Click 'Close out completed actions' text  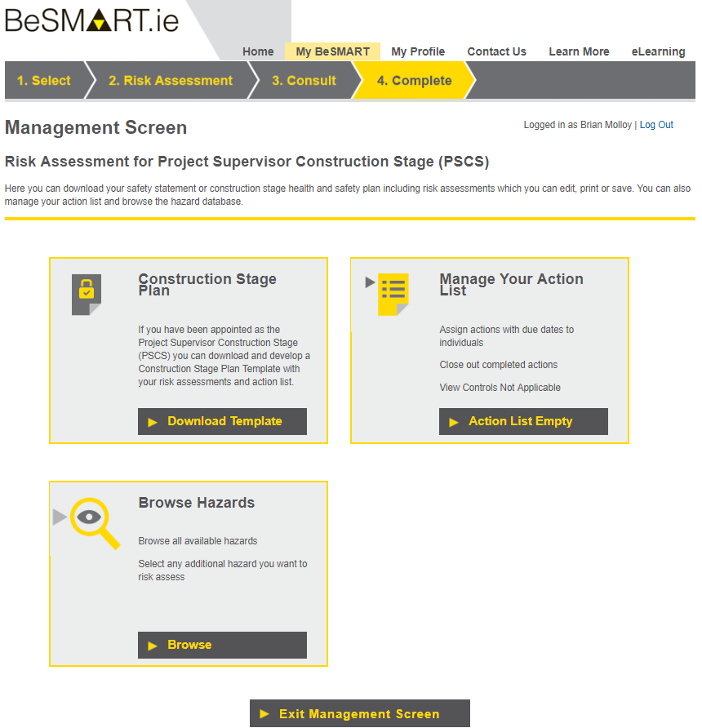coord(498,365)
